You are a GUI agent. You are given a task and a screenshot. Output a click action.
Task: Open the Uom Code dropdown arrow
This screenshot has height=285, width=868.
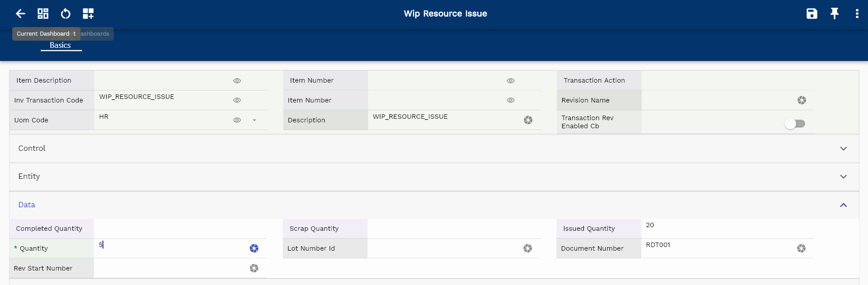pyautogui.click(x=254, y=120)
